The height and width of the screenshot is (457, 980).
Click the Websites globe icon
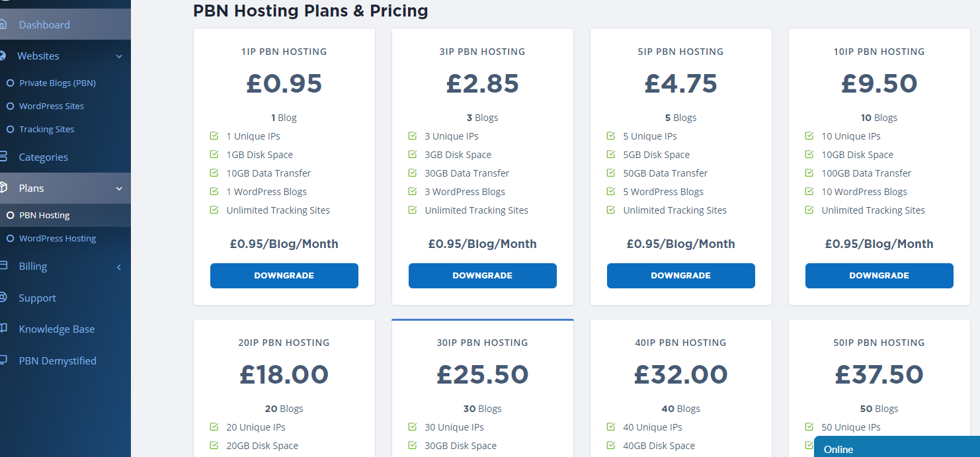3,56
